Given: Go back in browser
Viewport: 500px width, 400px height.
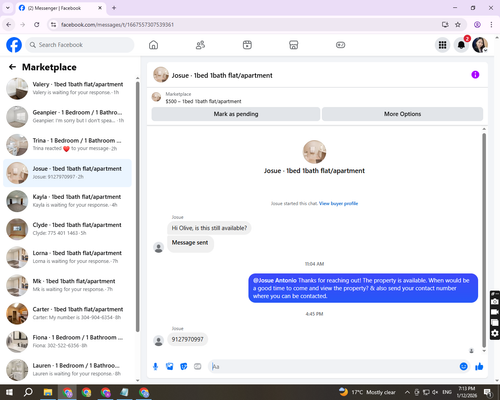Looking at the screenshot, I should coord(9,24).
